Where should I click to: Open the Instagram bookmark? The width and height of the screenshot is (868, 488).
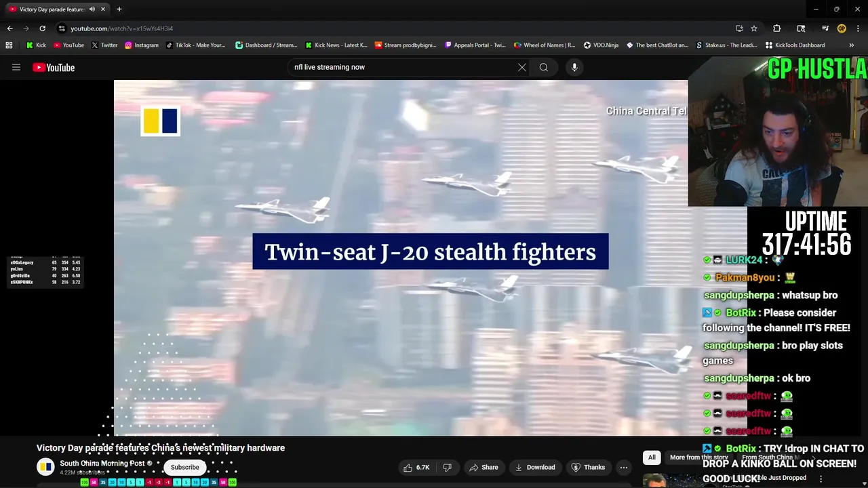141,45
